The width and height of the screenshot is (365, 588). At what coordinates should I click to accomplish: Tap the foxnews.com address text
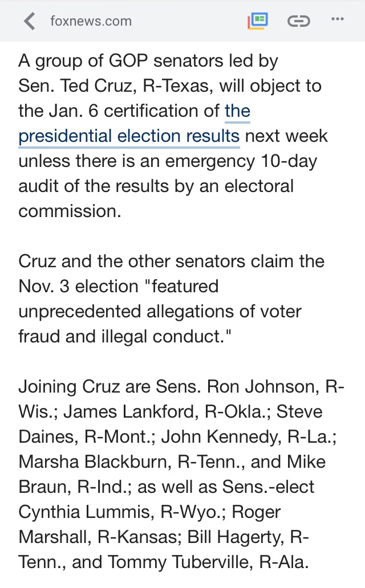click(x=91, y=22)
